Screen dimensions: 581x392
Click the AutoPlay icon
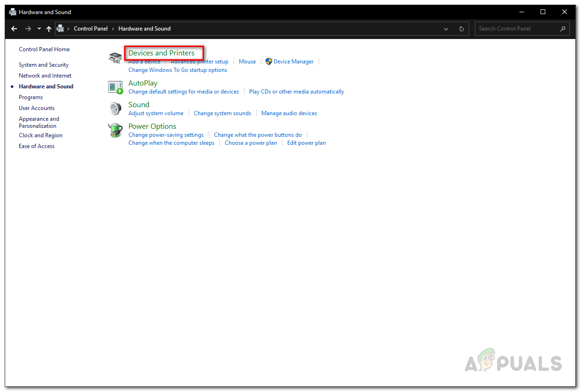pos(115,87)
